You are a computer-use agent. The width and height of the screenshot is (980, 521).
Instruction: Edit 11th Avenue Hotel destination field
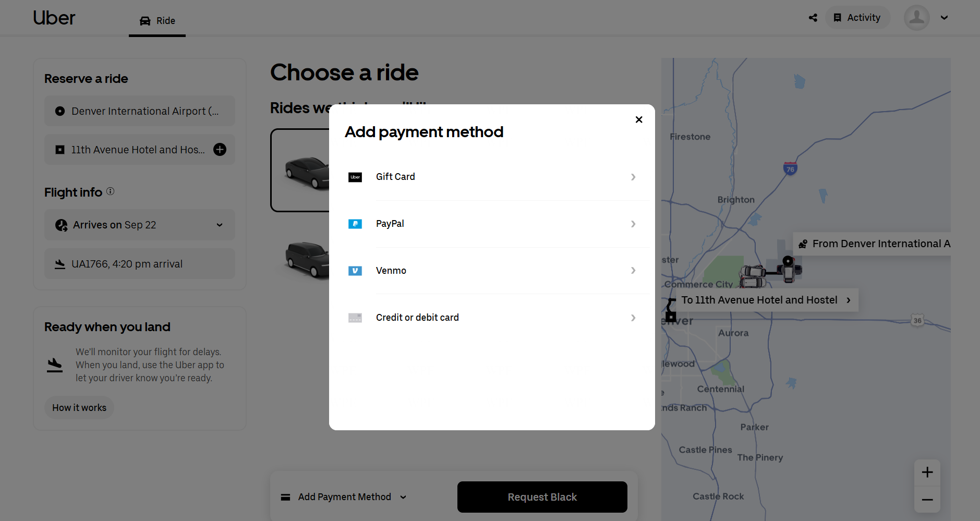(140, 150)
